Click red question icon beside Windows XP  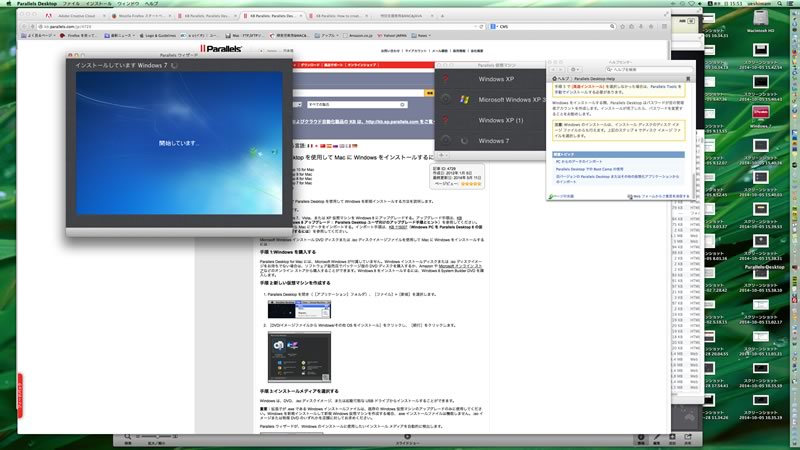pyautogui.click(x=445, y=79)
